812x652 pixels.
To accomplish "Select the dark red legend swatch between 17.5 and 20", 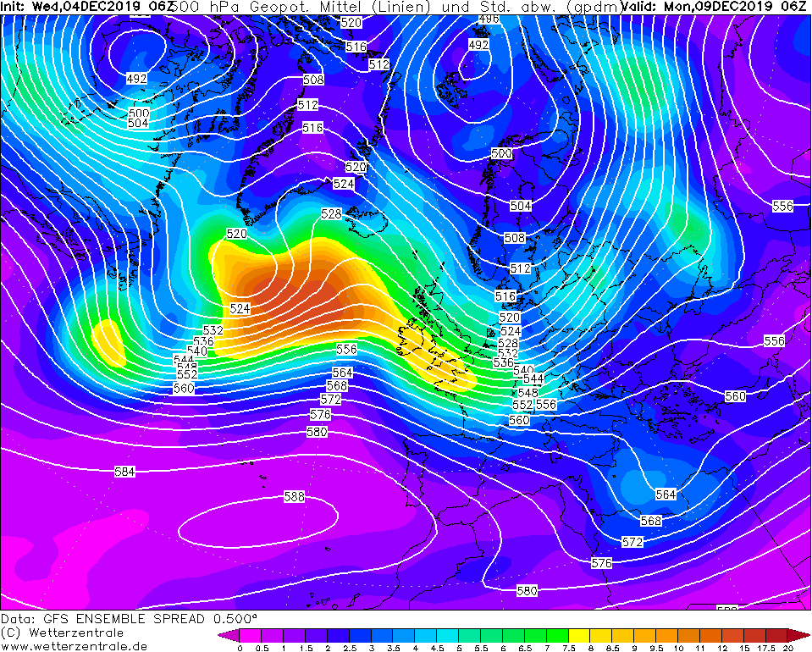I will click(777, 635).
